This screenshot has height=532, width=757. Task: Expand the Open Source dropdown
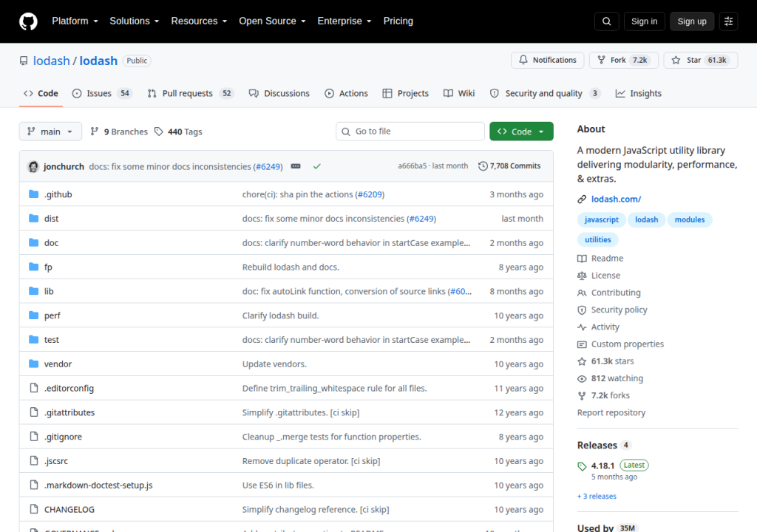[x=272, y=21]
